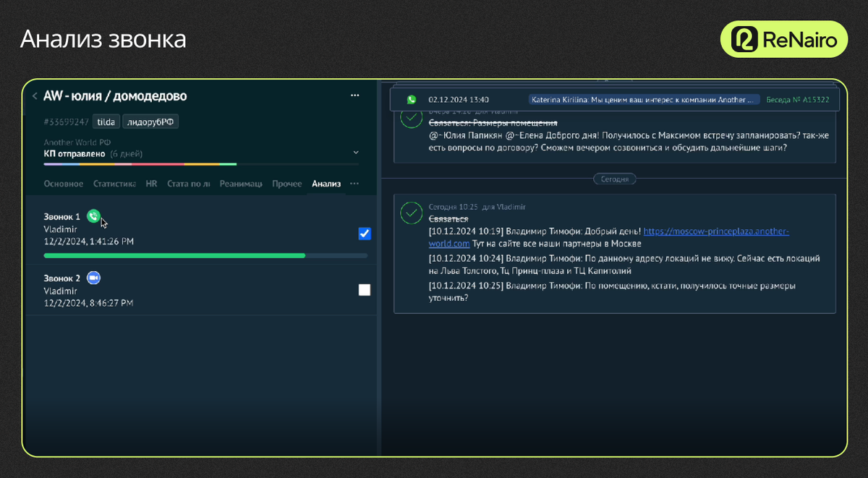
Task: Check the Звонок 2 checkbox
Action: pyautogui.click(x=365, y=290)
